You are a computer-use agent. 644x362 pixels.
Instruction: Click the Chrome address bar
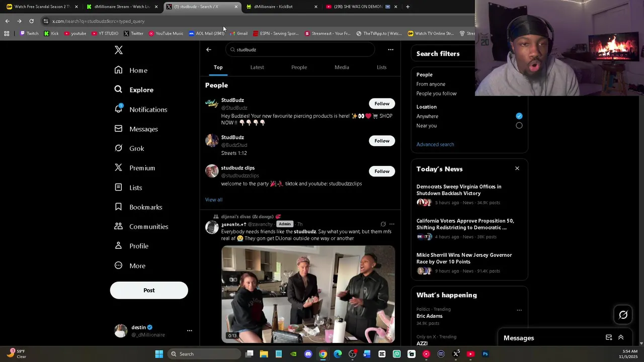point(257,21)
